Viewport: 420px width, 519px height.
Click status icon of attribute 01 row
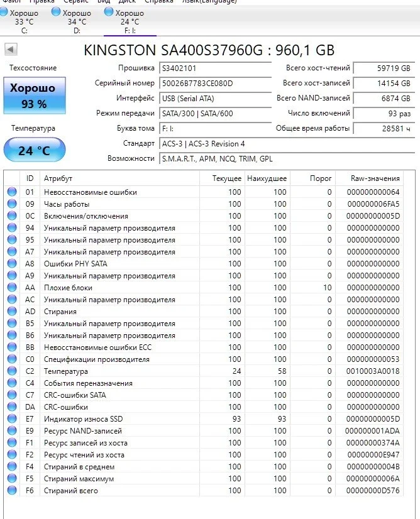click(x=12, y=192)
